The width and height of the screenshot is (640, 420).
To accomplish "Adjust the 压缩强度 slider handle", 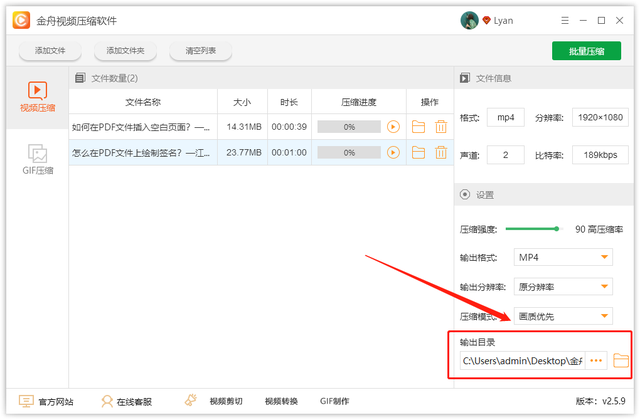I will pyautogui.click(x=556, y=229).
